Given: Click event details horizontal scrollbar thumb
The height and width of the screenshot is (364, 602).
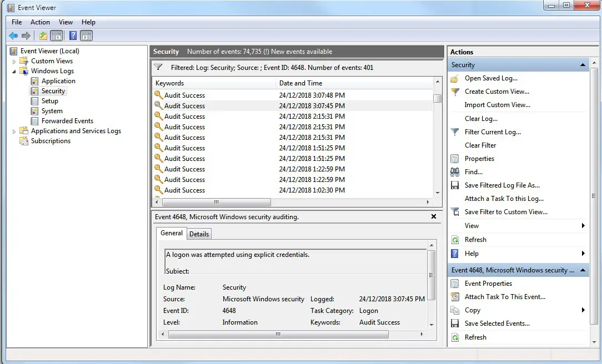Looking at the screenshot, I should click(278, 335).
